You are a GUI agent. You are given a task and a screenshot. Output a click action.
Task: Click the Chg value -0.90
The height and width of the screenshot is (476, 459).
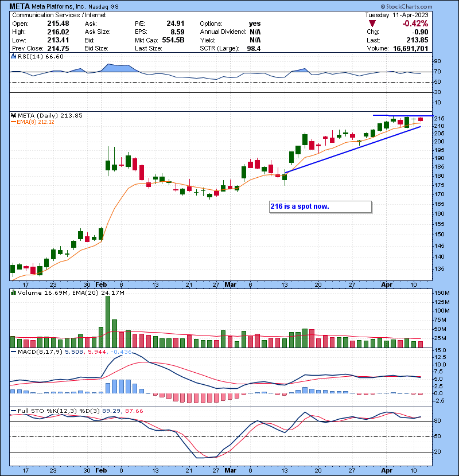[x=420, y=32]
